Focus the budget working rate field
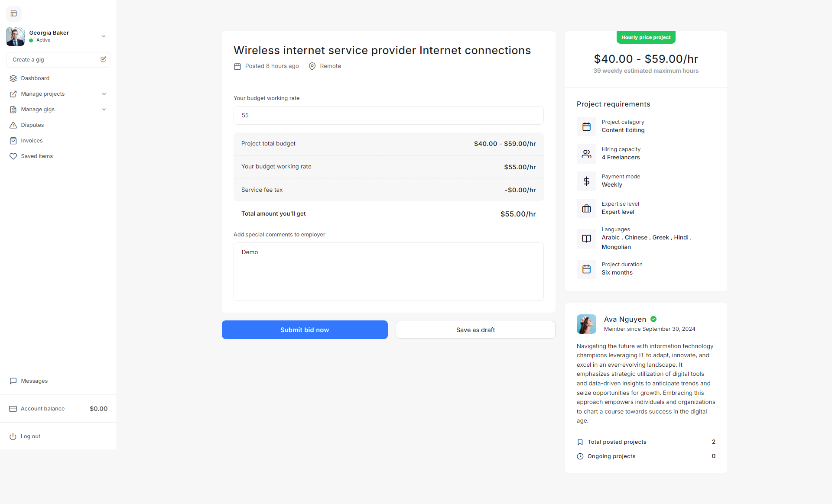832x504 pixels. (388, 116)
